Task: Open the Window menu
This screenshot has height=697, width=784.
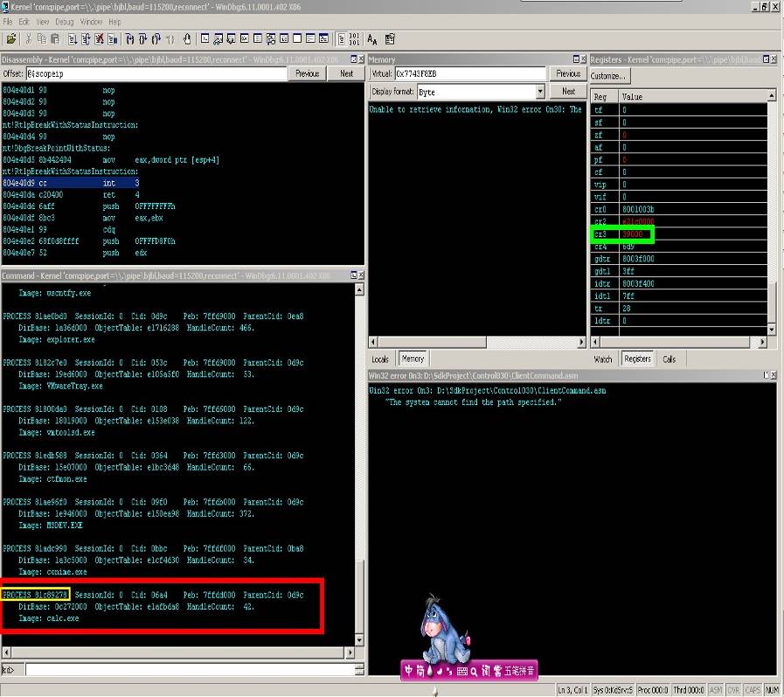Action: 91,22
